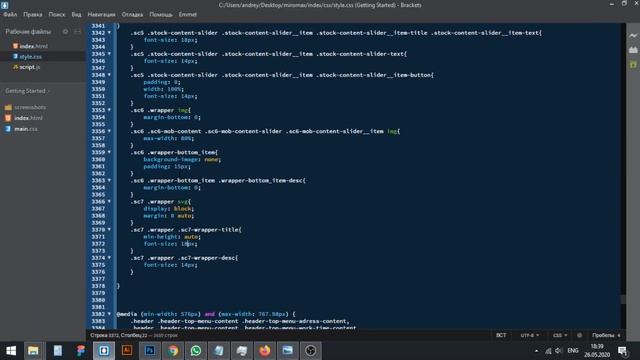
Task: Open Google Chrome from the taskbar
Action: pos(173,351)
